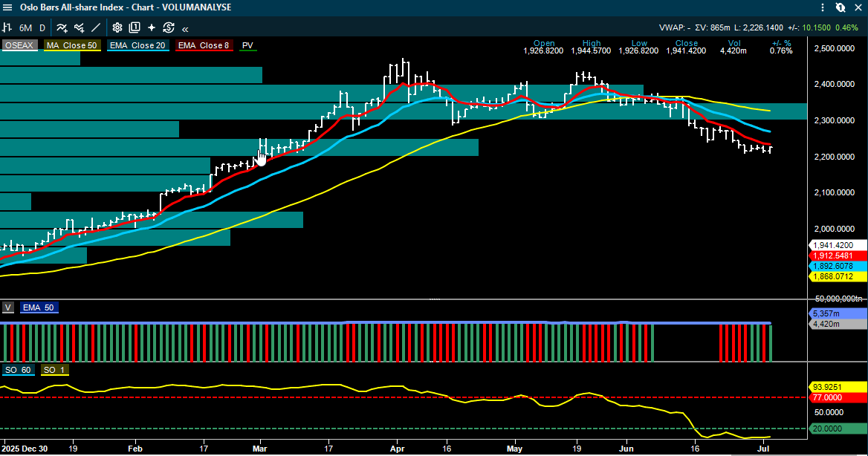Select the trend line drawing tool
This screenshot has width=868, height=456.
[x=96, y=27]
